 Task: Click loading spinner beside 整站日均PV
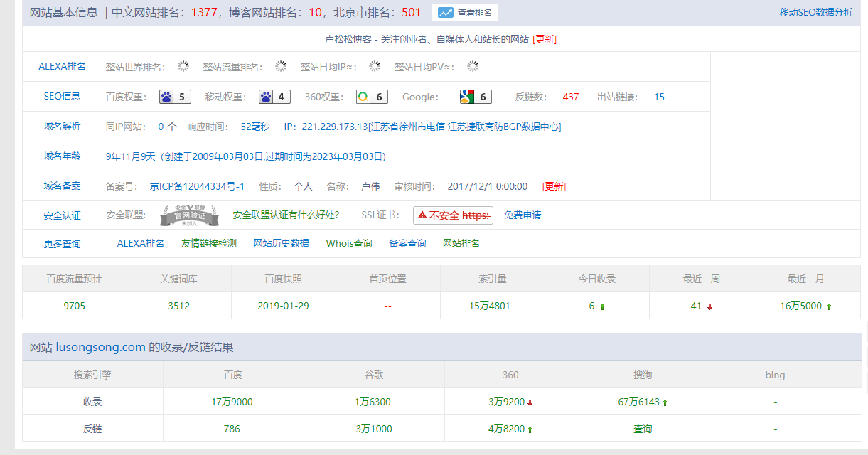pos(473,66)
